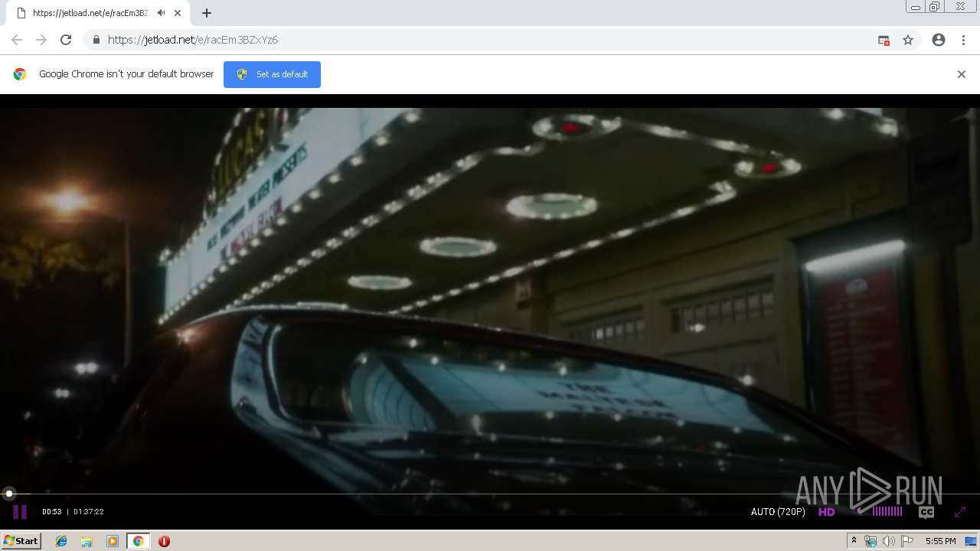
Task: Restore down the Chrome window
Action: coord(935,7)
